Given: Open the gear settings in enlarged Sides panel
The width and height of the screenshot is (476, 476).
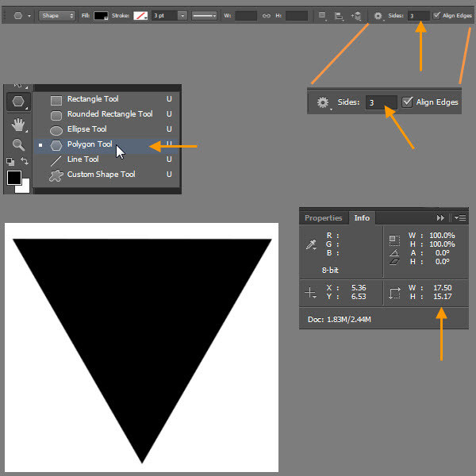Looking at the screenshot, I should 323,102.
